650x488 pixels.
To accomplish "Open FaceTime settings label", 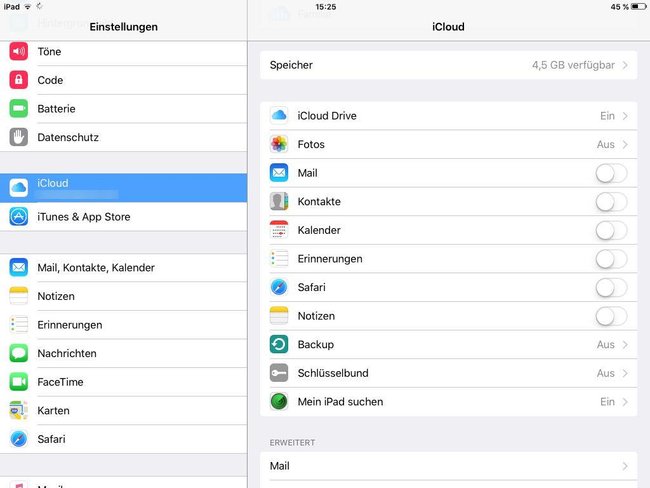I will pyautogui.click(x=60, y=382).
